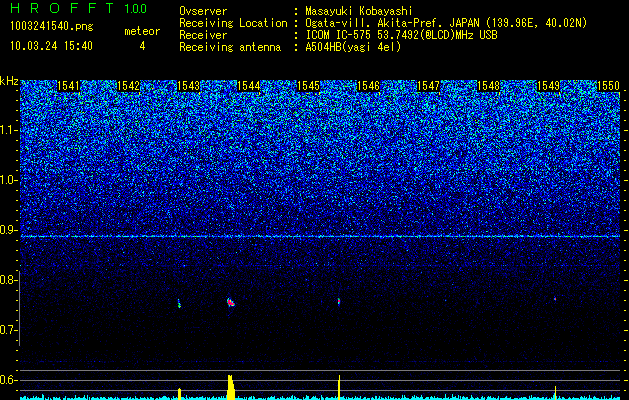This screenshot has height=400, width=629.
Task: Select the ICOM IC-575 53.7492 MHz receiver text
Action: (x=401, y=35)
